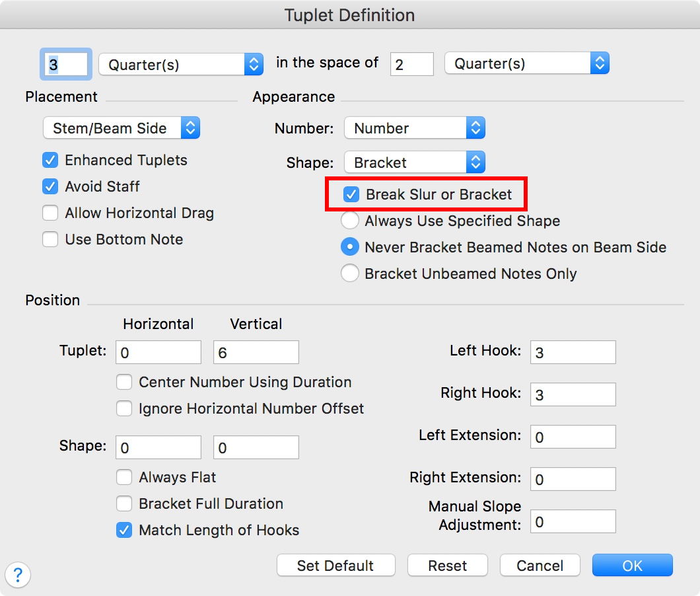Enable Center Number Using Duration
This screenshot has width=700, height=596.
click(x=124, y=383)
